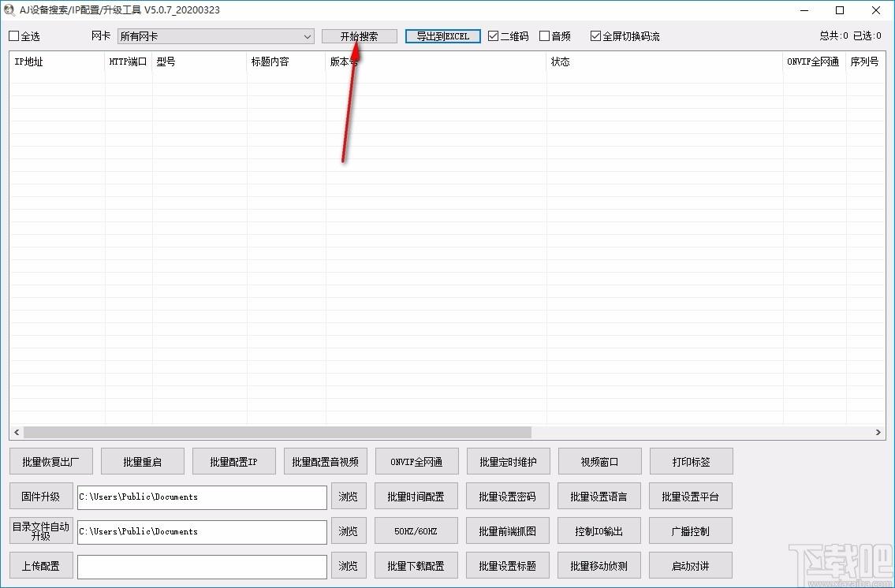895x588 pixels.
Task: Click the ONVIF全网通 column header
Action: tap(815, 62)
